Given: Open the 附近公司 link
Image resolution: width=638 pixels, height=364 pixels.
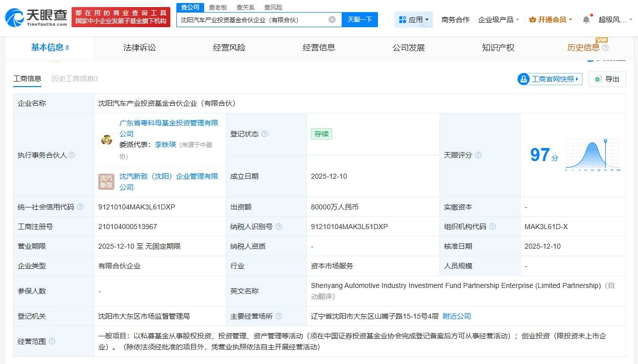Looking at the screenshot, I should (457, 316).
